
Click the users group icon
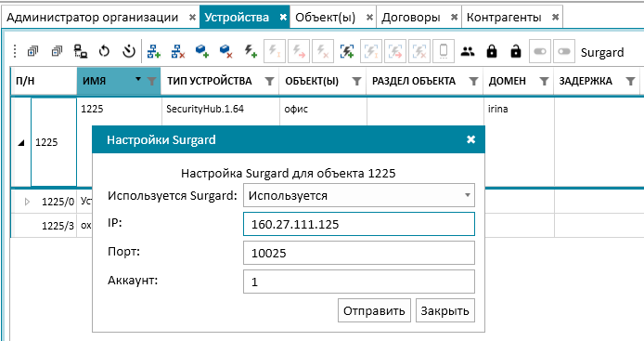click(x=468, y=51)
